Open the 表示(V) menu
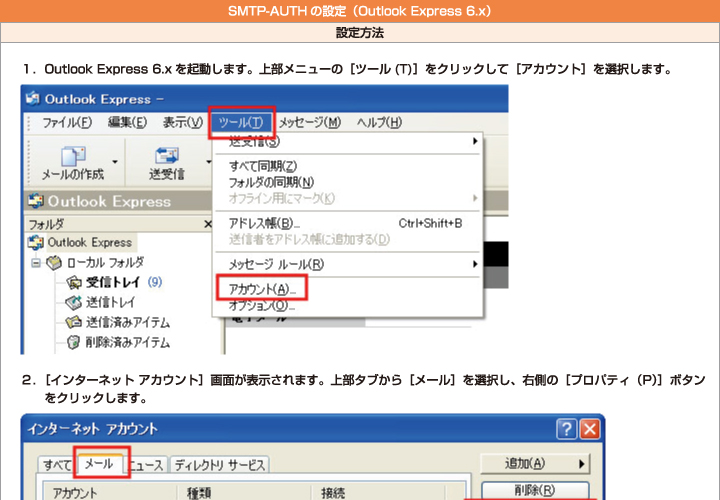 click(x=183, y=123)
